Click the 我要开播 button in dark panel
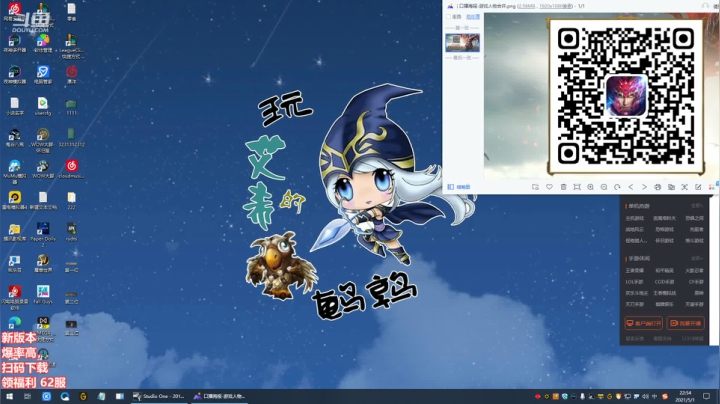Image resolution: width=720 pixels, height=404 pixels. (x=685, y=323)
